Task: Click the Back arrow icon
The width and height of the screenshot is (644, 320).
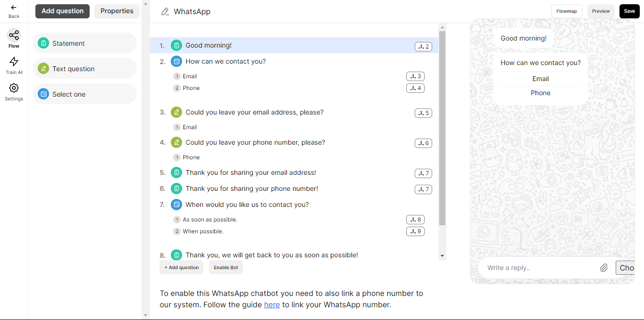Action: click(14, 8)
